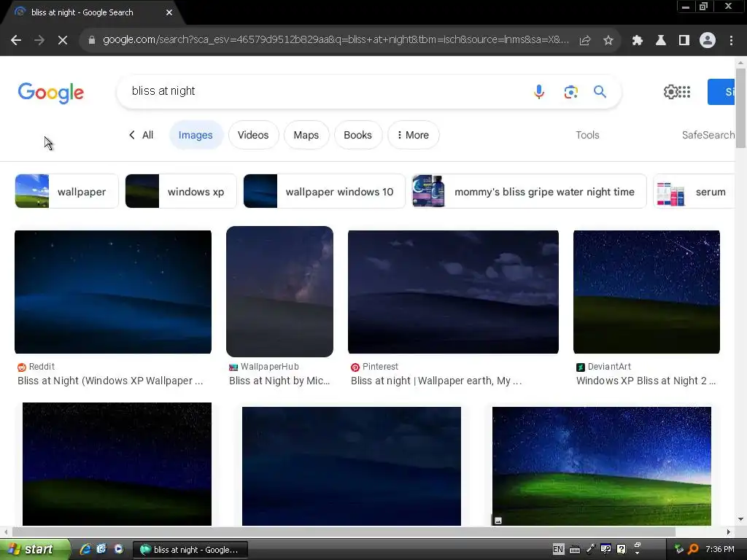Click the magnifier search button
747x560 pixels.
600,91
